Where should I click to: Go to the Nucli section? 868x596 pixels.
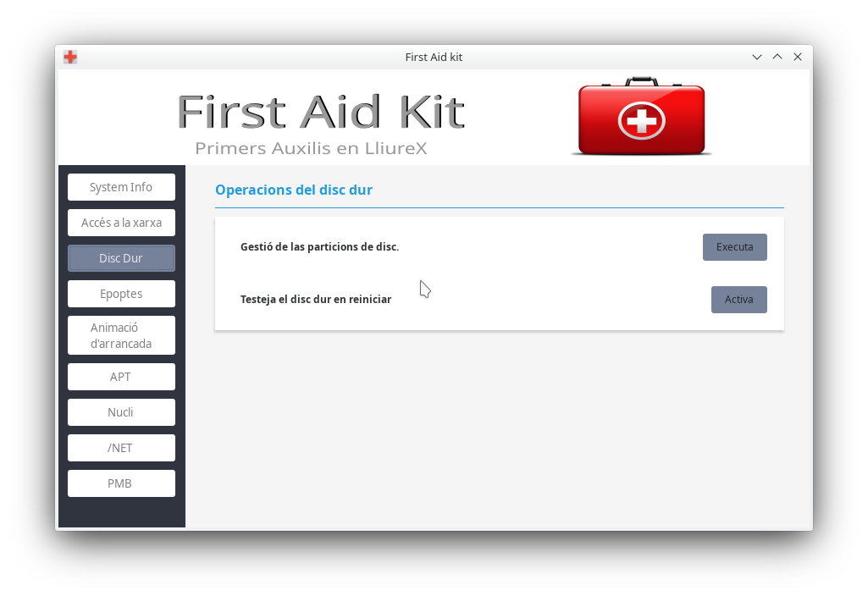[x=121, y=412]
